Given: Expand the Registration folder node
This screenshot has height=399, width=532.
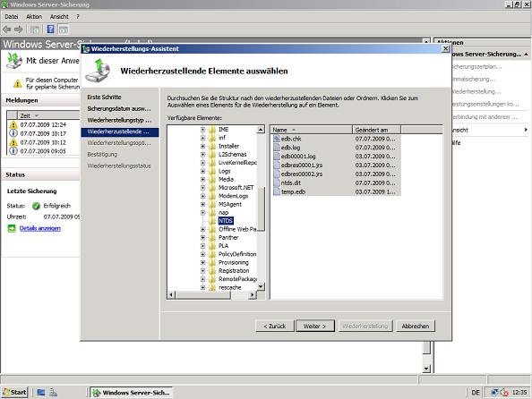Looking at the screenshot, I should [x=203, y=271].
